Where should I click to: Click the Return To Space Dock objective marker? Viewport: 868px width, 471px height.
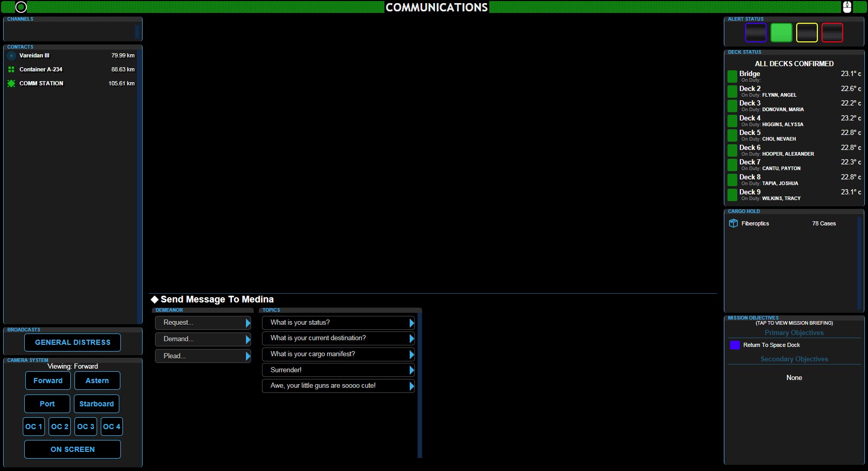pyautogui.click(x=735, y=345)
